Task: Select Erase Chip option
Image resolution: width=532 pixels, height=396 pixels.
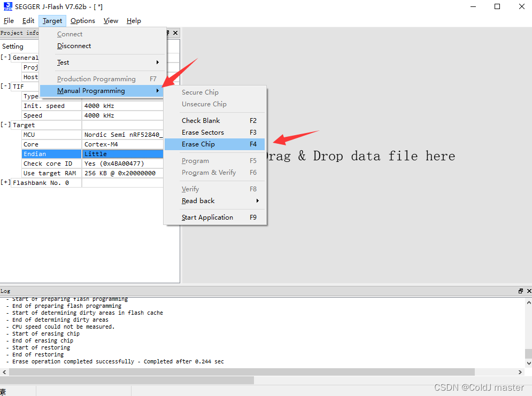Action: (x=215, y=144)
